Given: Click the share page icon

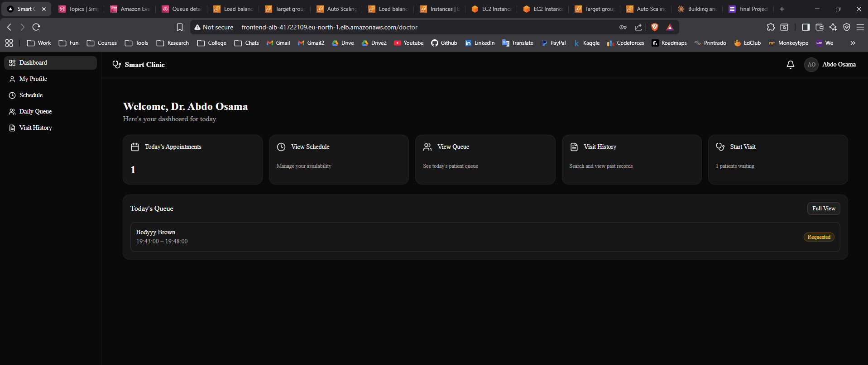Looking at the screenshot, I should coord(638,27).
